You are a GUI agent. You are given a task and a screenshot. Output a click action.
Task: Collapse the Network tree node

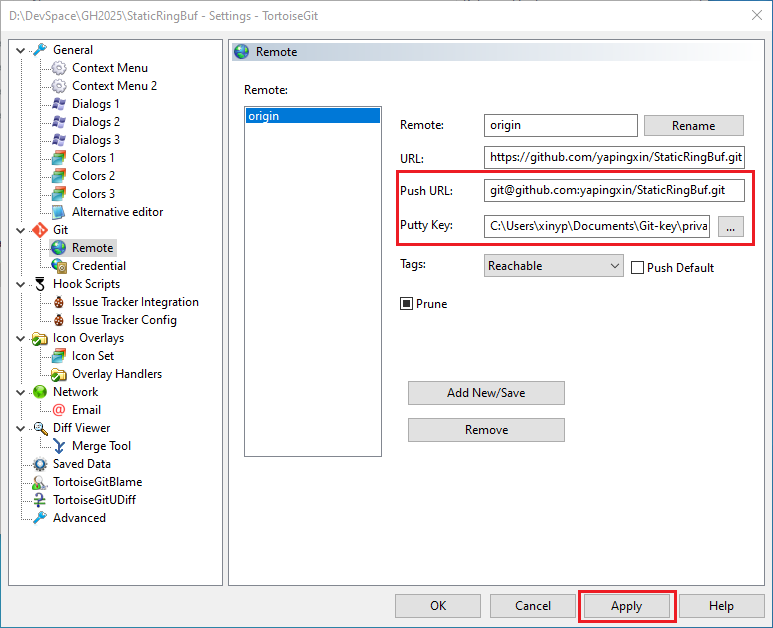(21, 392)
